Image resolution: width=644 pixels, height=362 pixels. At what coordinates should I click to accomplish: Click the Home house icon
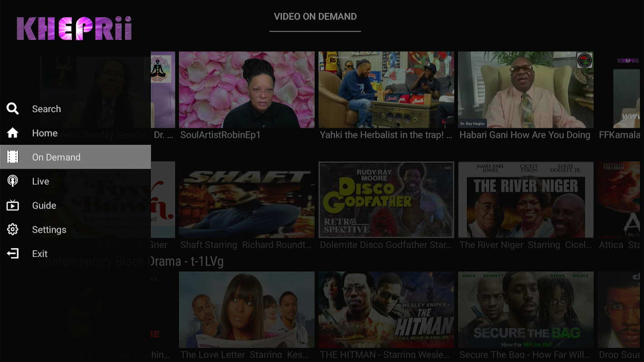coord(13,133)
